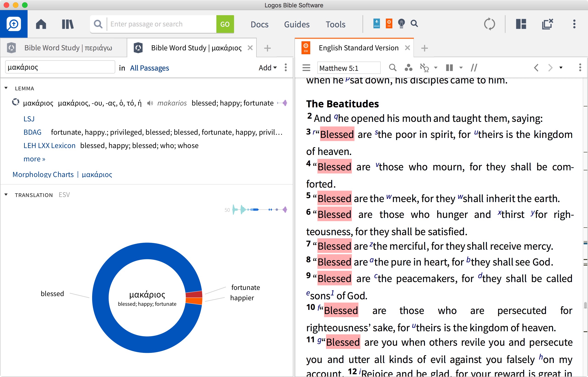Collapse the LEMMA section

point(6,88)
